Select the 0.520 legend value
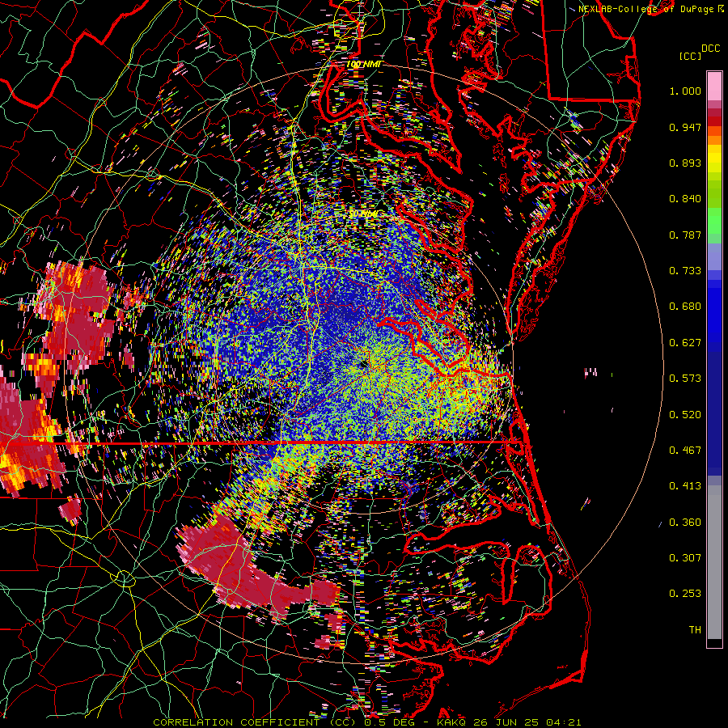This screenshot has width=728, height=728. point(685,415)
